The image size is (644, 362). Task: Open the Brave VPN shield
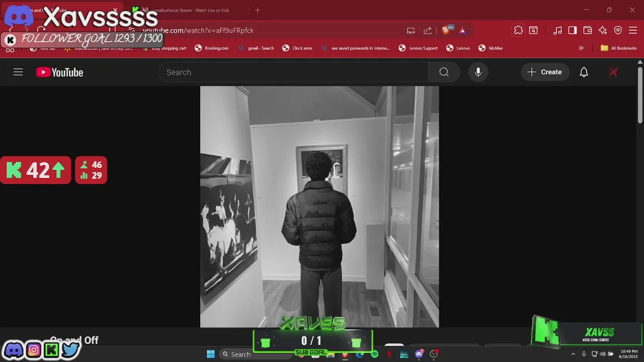pos(618,31)
